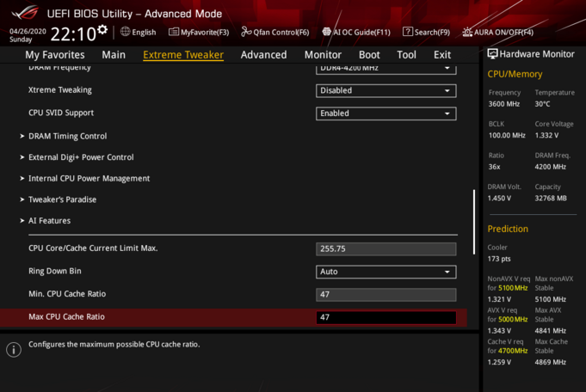
Task: Expand DRAM Timing Control submenu
Action: (68, 137)
